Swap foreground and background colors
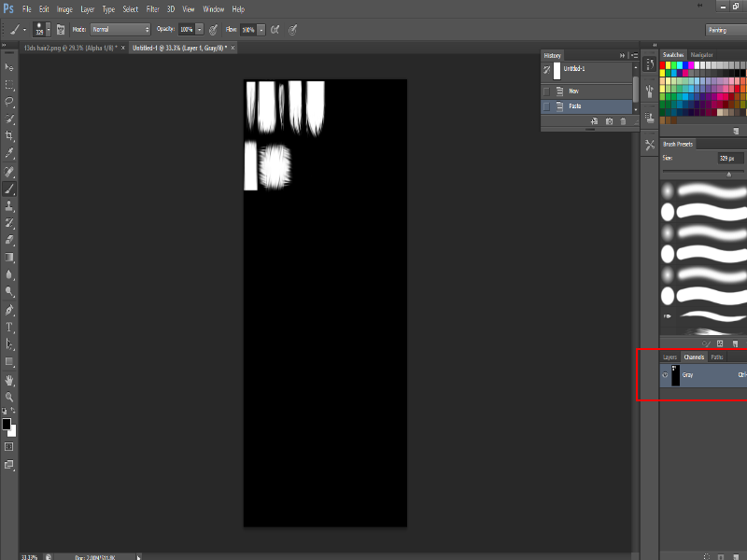Screen dimensions: 747x560 (13, 411)
